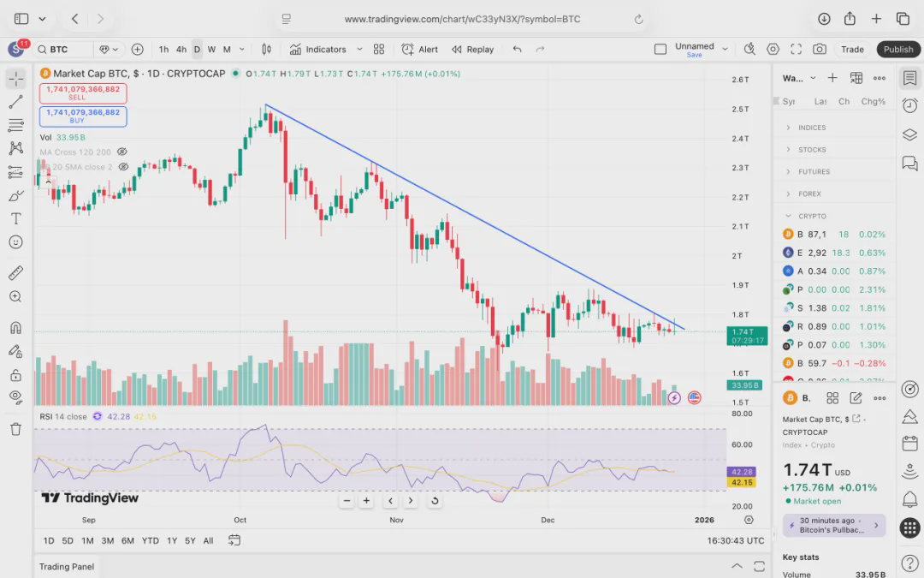Click the trash icon to remove drawings
924x578 pixels.
[x=15, y=429]
